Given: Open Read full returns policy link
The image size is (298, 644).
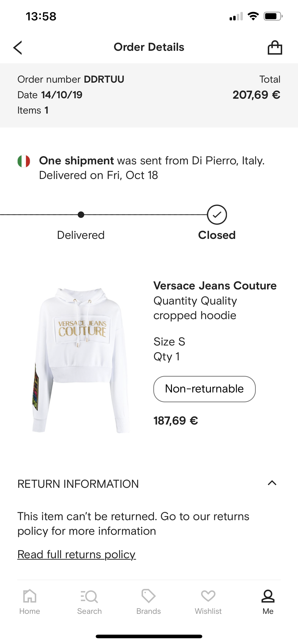Looking at the screenshot, I should [x=77, y=554].
